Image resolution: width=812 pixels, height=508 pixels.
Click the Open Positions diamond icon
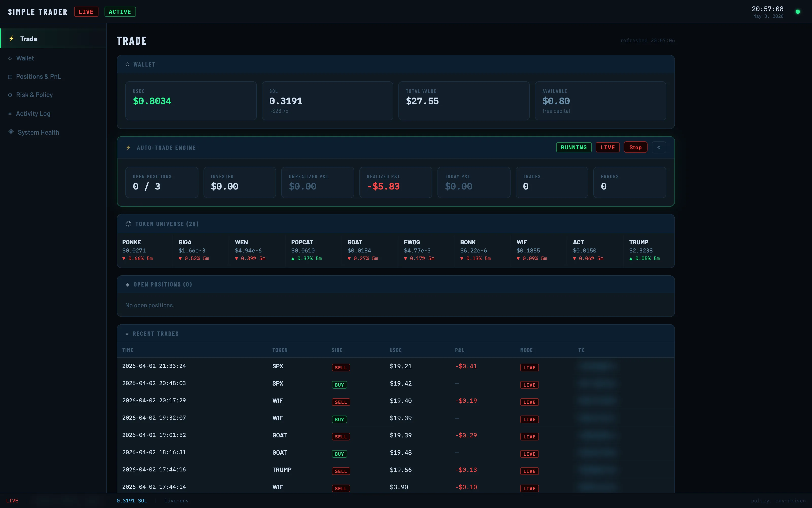tap(127, 284)
